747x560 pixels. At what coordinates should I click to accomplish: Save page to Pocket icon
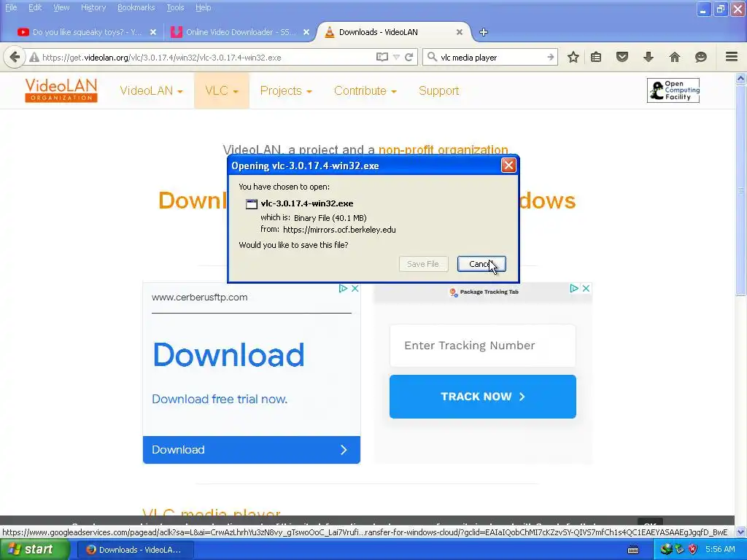622,57
